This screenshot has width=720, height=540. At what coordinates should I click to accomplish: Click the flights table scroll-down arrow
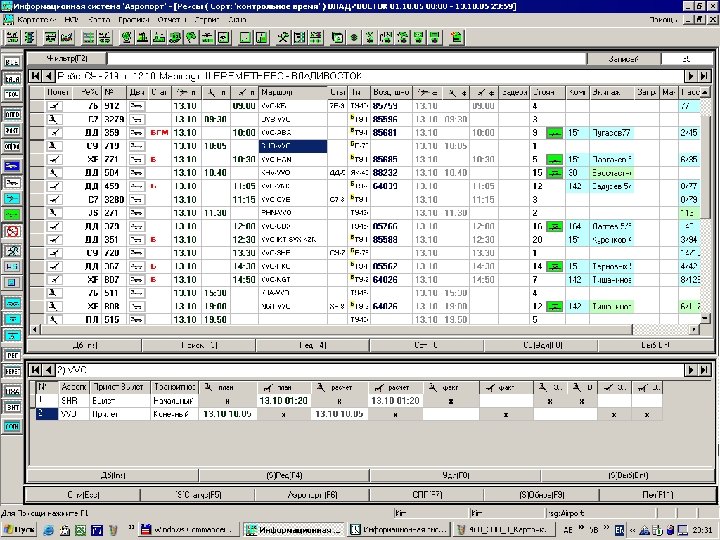coord(704,318)
